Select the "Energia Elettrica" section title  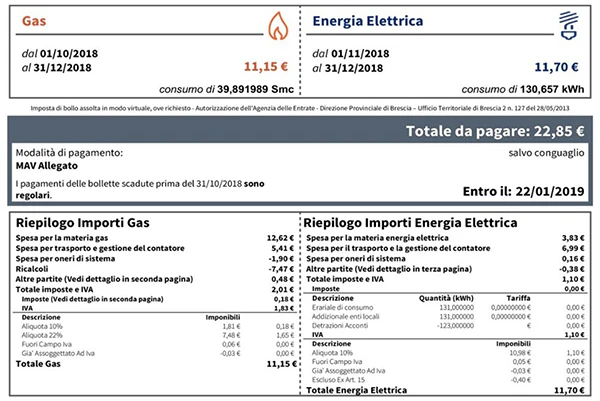[x=368, y=20]
